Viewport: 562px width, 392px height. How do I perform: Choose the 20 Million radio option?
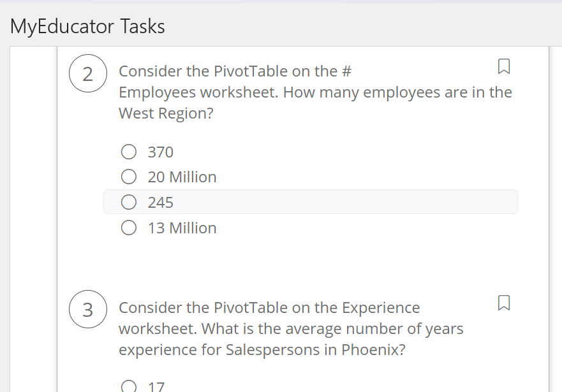[129, 177]
